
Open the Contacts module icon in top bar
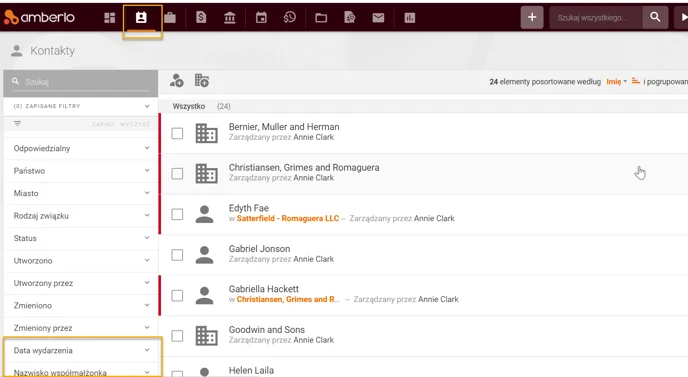[141, 18]
